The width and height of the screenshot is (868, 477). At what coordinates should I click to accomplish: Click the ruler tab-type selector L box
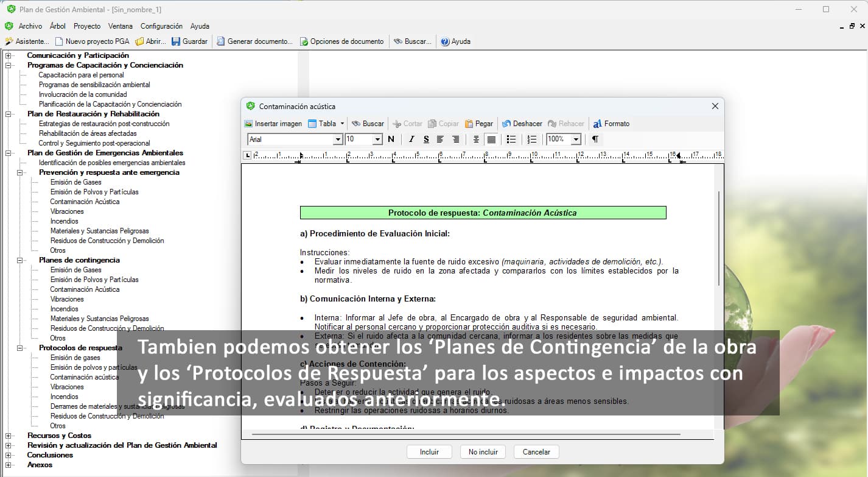coord(247,155)
